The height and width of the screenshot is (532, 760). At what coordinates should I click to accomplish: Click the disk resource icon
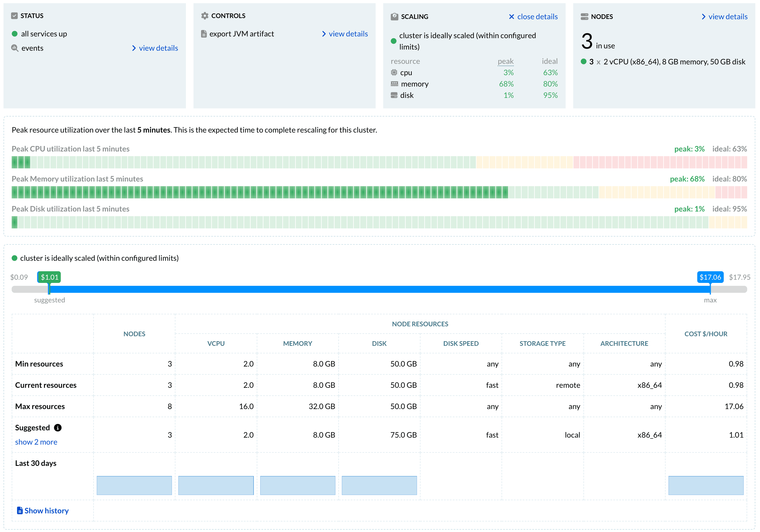(394, 95)
